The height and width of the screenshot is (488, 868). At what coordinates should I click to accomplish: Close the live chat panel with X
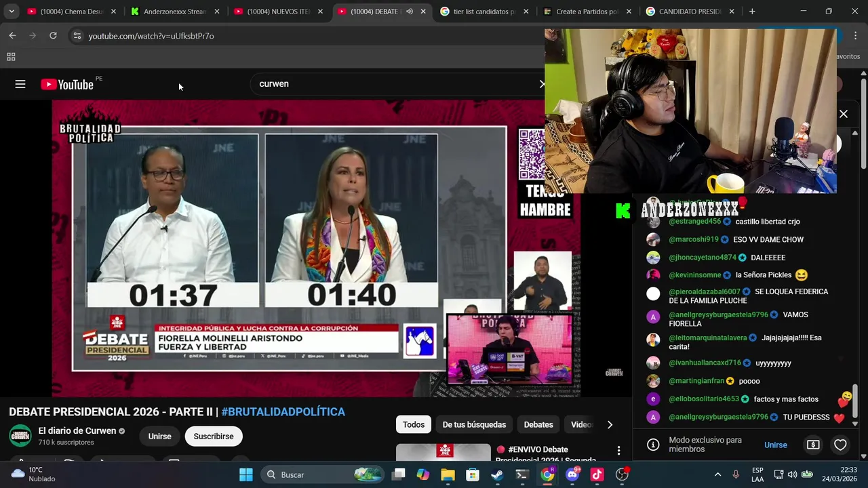844,115
